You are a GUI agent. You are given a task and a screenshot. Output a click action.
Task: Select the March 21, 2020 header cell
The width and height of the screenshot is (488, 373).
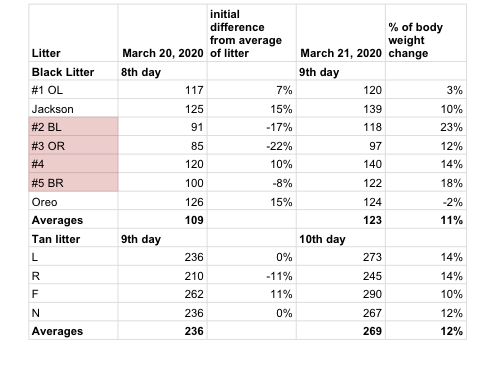341,33
